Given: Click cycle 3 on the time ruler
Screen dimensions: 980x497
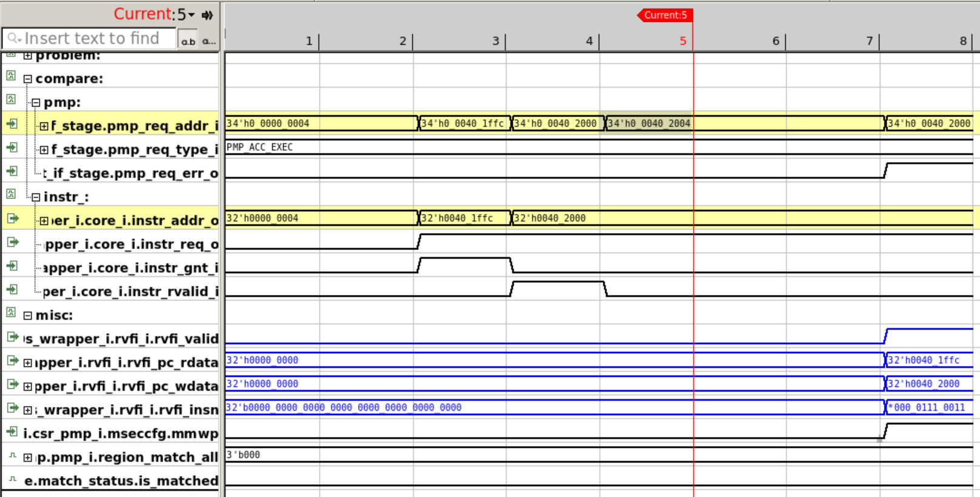Looking at the screenshot, I should pyautogui.click(x=495, y=41).
